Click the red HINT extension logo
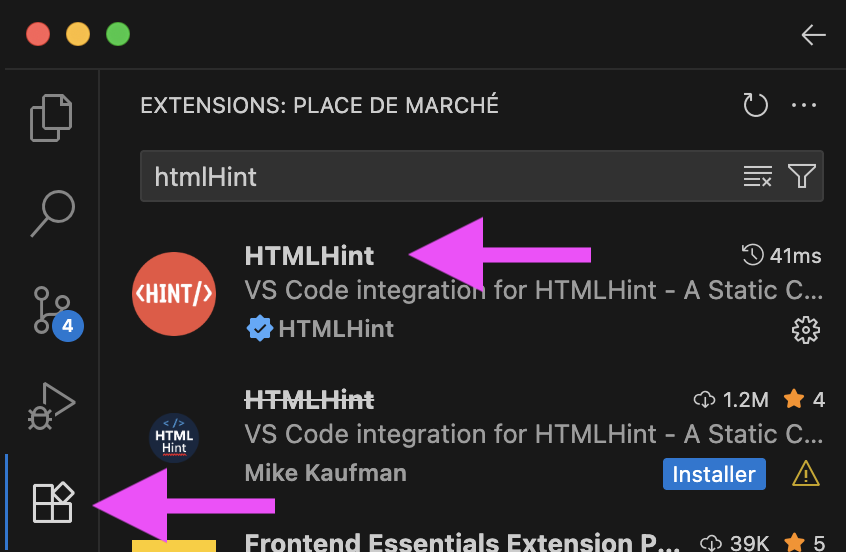 pyautogui.click(x=174, y=294)
